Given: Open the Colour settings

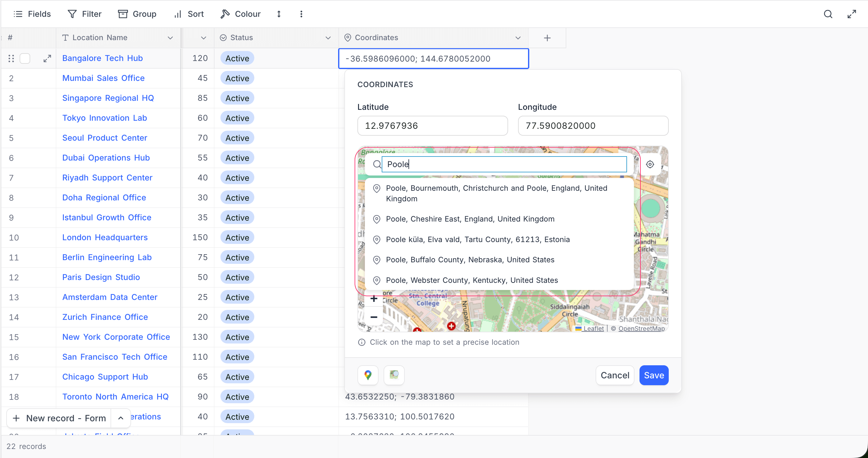Looking at the screenshot, I should [x=241, y=14].
